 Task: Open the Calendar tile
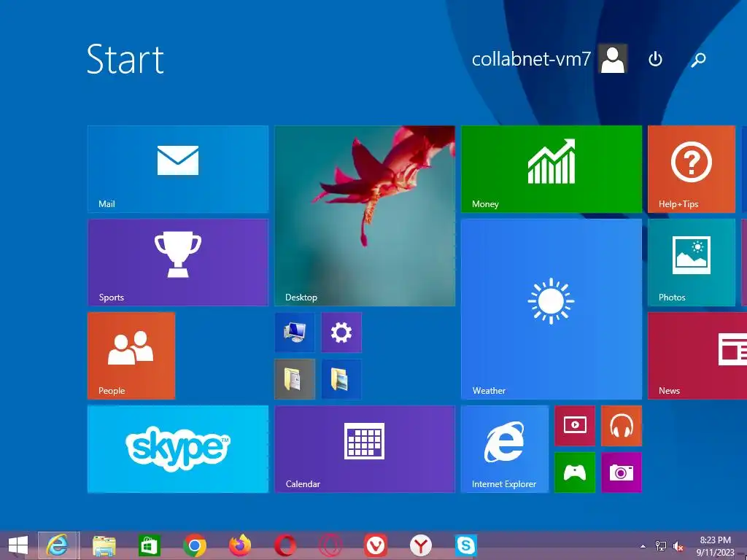pos(365,449)
